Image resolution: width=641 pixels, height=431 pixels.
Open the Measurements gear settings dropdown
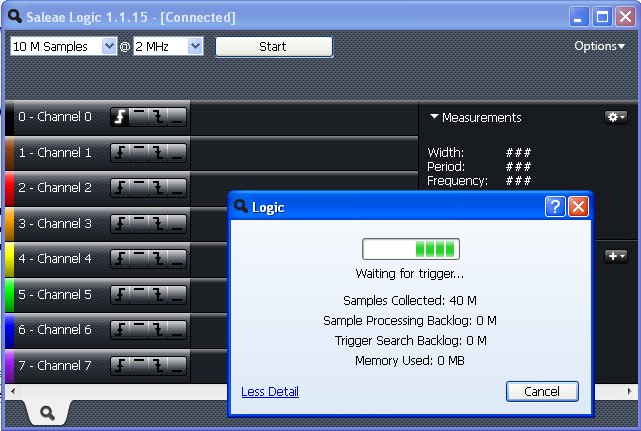click(x=616, y=117)
